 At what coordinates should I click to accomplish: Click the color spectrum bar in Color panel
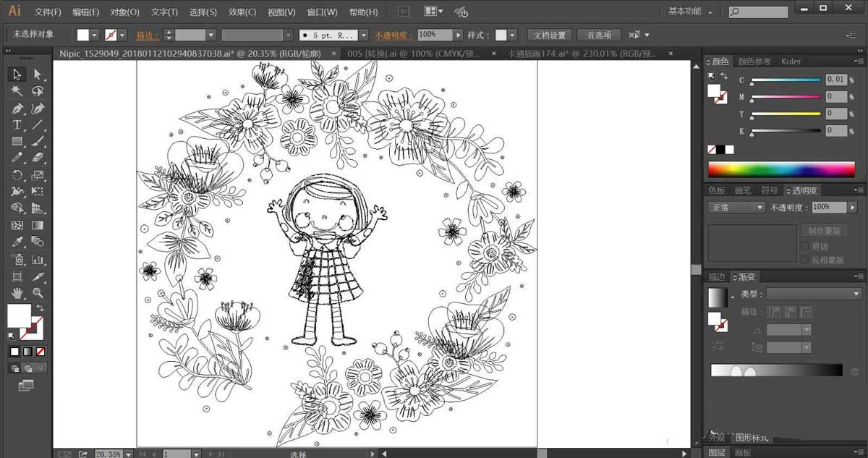(x=781, y=169)
